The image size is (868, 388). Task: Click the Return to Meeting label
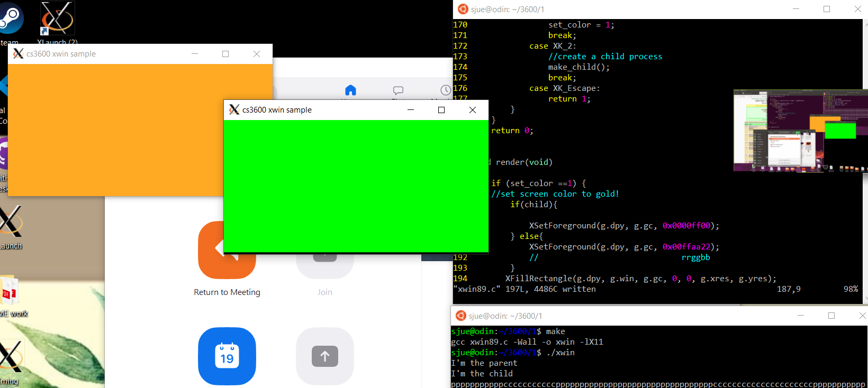point(227,292)
